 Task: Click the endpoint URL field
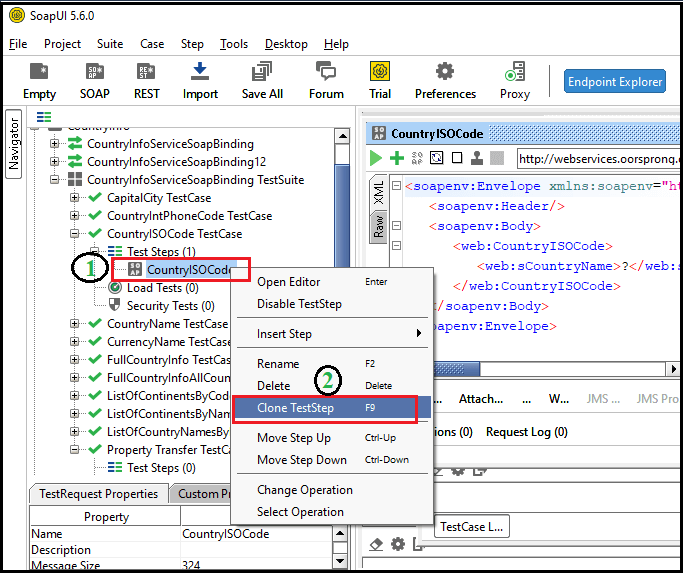click(x=598, y=159)
